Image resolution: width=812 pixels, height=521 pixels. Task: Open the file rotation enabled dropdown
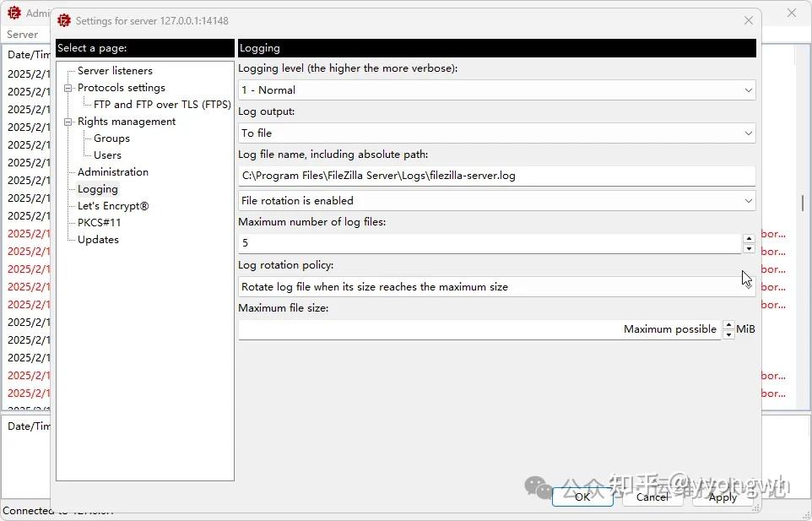[x=748, y=200]
